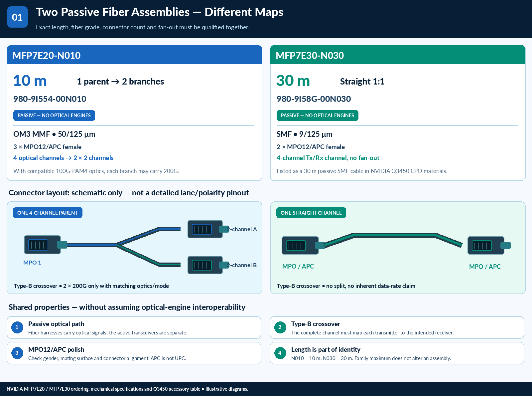The width and height of the screenshot is (532, 396).
Task: Click the 'Two Passive Fiber Assemblies' title
Action: [x=160, y=12]
